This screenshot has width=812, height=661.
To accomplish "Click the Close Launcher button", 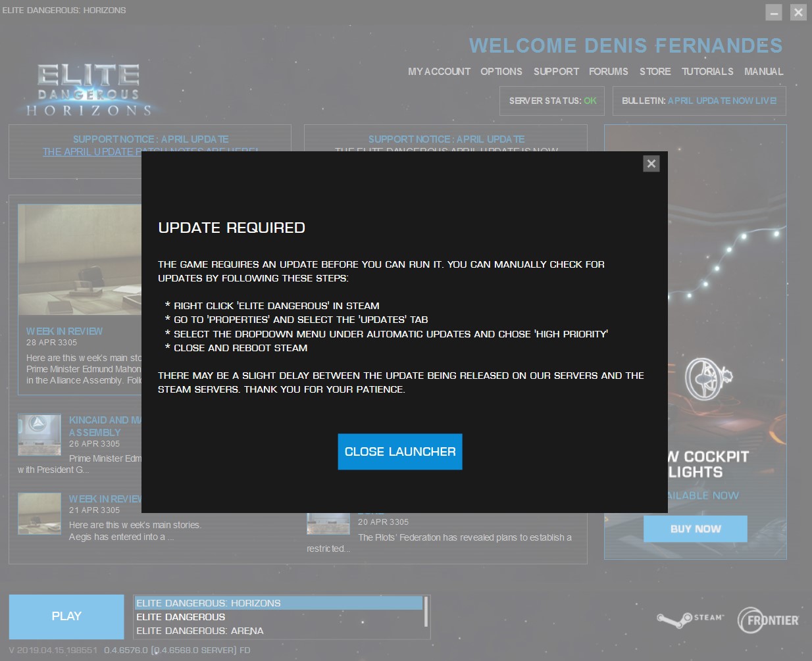I will tap(400, 452).
